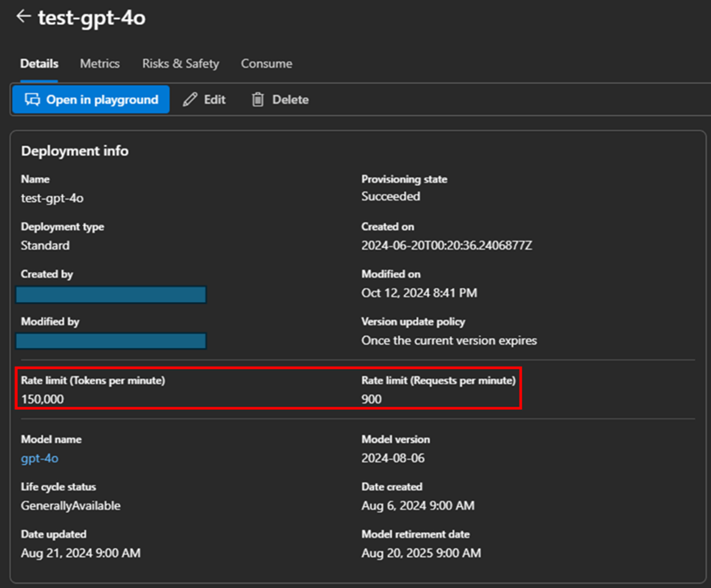This screenshot has width=711, height=588.
Task: Select the Consume tab
Action: coord(267,64)
